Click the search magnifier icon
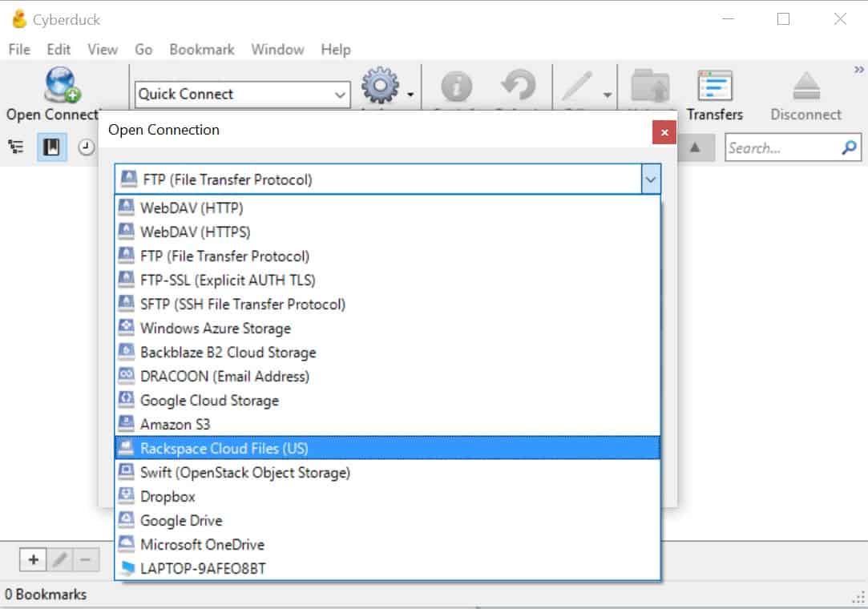Image resolution: width=868 pixels, height=609 pixels. tap(849, 147)
